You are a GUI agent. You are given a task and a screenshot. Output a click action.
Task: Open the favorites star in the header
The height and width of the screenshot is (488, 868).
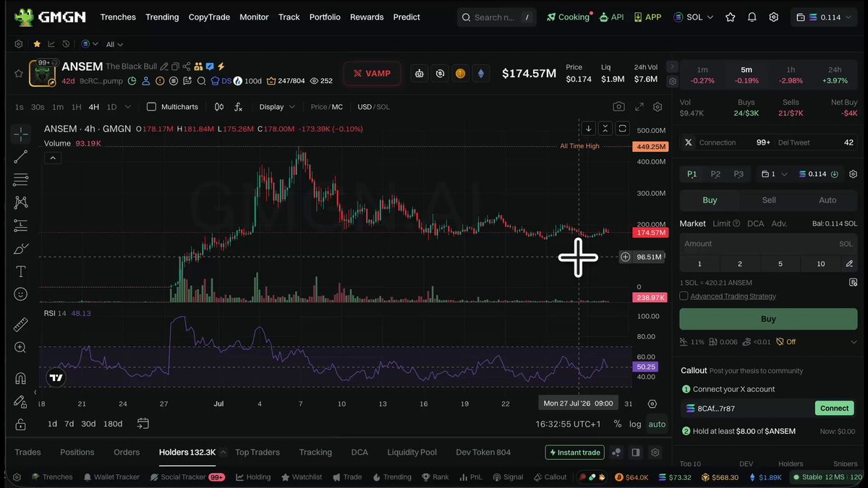coord(731,17)
